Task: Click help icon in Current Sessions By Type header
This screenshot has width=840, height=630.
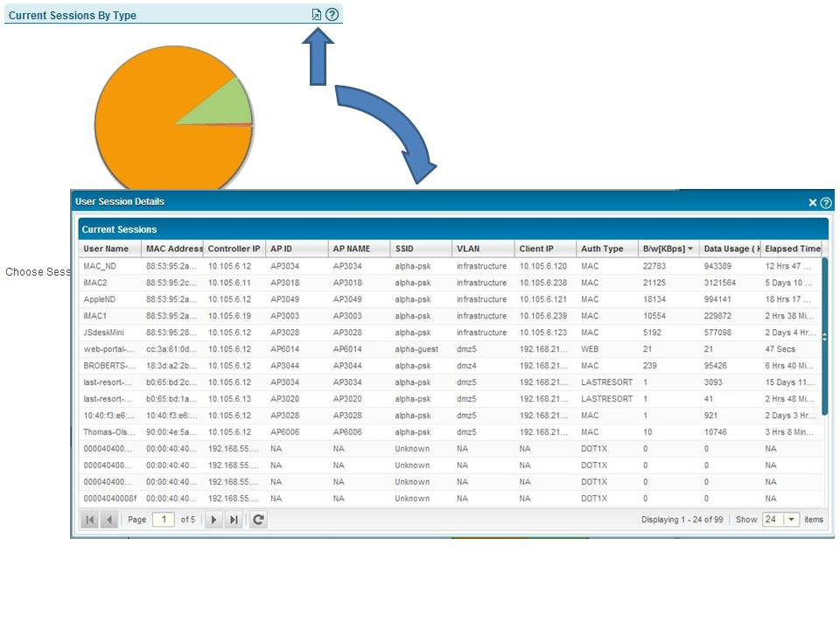Action: (x=332, y=15)
